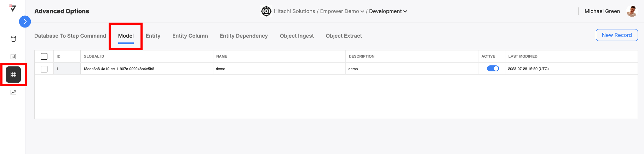
Task: Select the Global ID cell of demo record
Action: pos(146,69)
